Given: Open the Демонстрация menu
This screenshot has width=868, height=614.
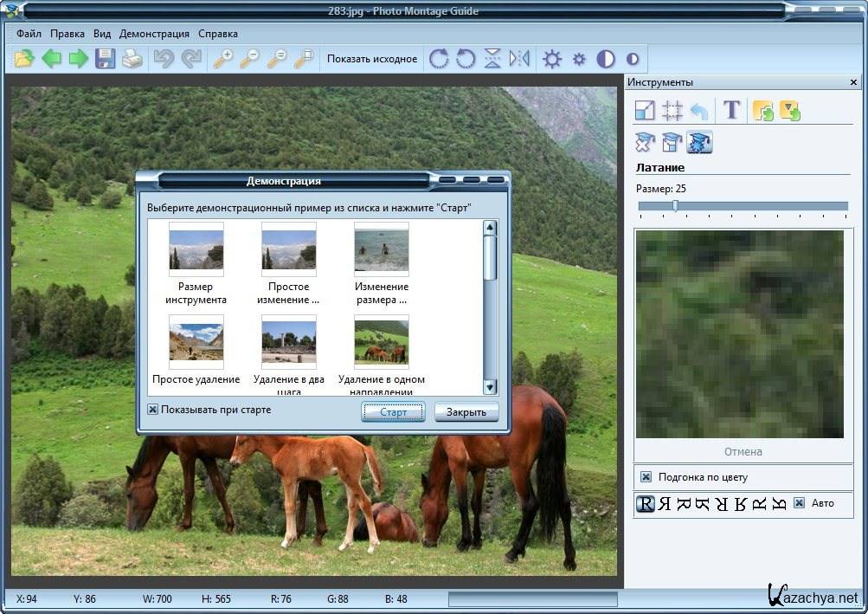Looking at the screenshot, I should (154, 34).
